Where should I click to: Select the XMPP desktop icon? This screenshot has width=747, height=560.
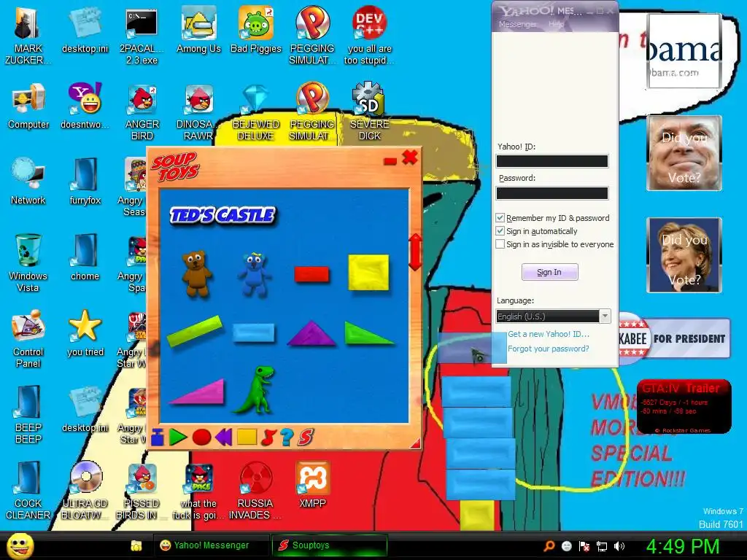click(312, 485)
